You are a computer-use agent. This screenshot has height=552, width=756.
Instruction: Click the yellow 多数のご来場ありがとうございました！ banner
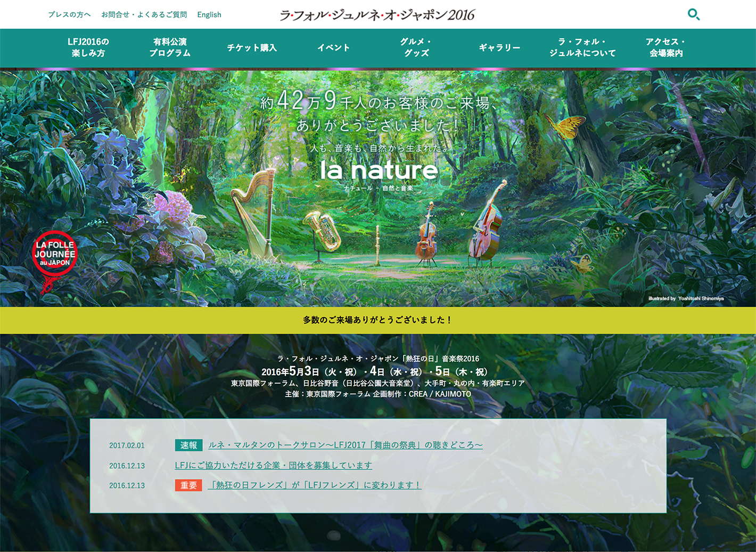tap(378, 320)
